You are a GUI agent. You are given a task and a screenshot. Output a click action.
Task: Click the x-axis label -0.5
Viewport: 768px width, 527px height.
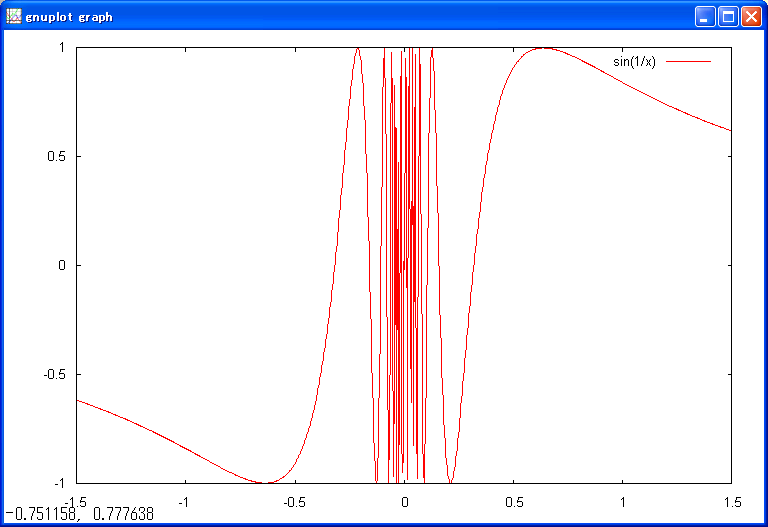click(294, 503)
